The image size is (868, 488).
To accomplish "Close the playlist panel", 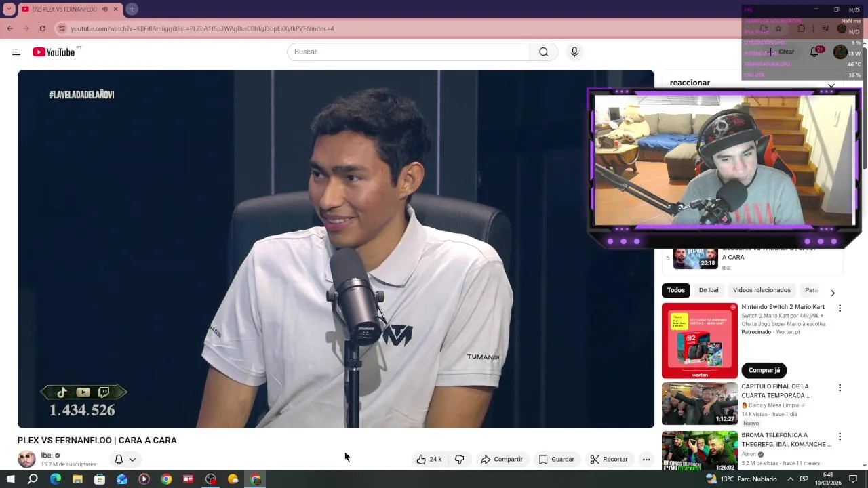I will coord(831,86).
